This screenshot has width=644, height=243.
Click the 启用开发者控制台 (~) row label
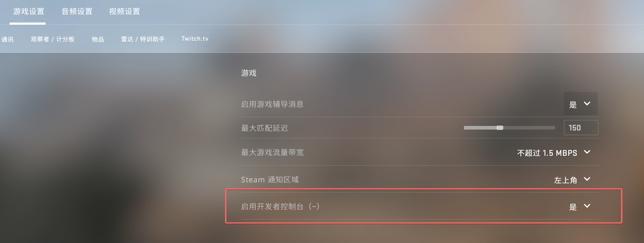click(x=280, y=207)
